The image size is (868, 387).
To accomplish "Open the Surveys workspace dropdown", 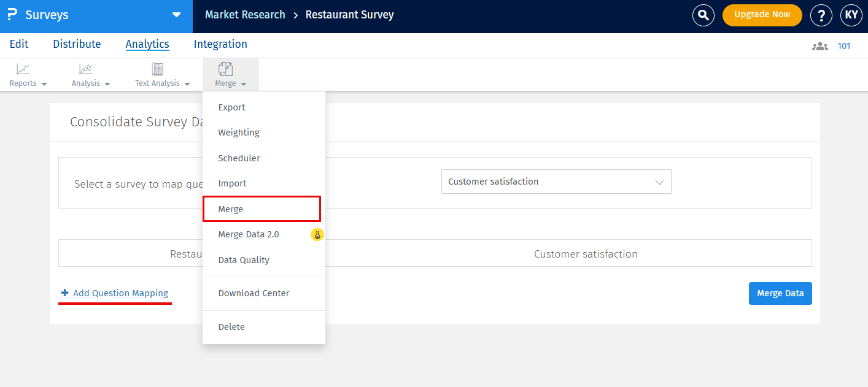I will click(x=177, y=15).
